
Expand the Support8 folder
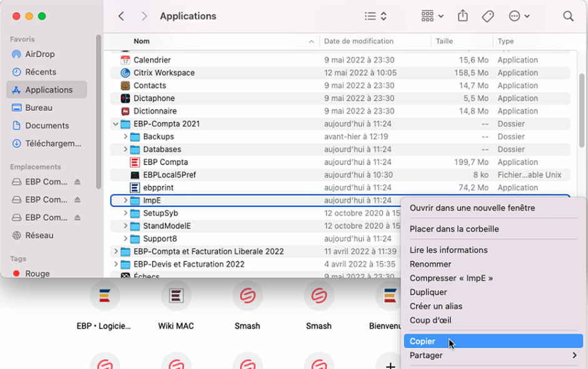[x=125, y=238]
